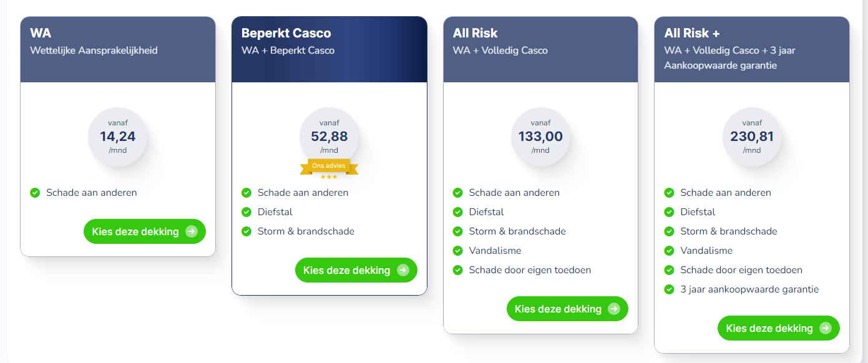Click arrow icon on All Risk + button
868x363 pixels.
click(826, 328)
